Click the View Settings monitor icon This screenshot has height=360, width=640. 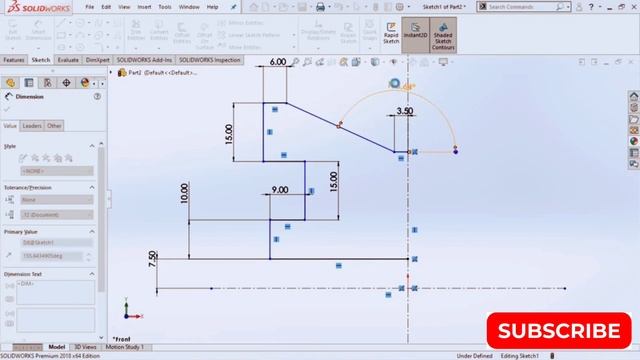443,62
